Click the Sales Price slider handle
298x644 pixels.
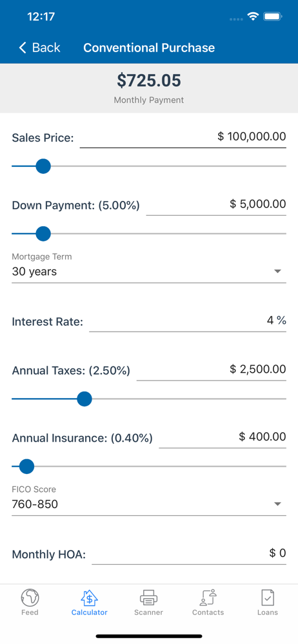43,166
